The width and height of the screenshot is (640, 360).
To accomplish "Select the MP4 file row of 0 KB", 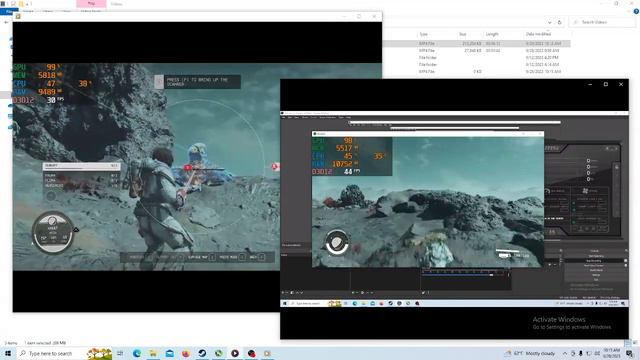I will coord(476,71).
